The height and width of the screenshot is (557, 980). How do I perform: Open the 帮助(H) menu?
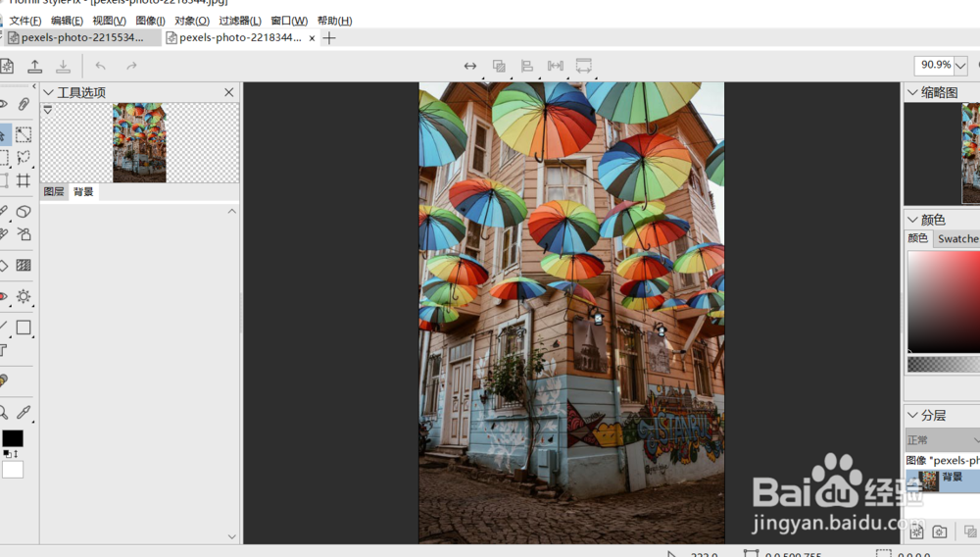[x=335, y=21]
